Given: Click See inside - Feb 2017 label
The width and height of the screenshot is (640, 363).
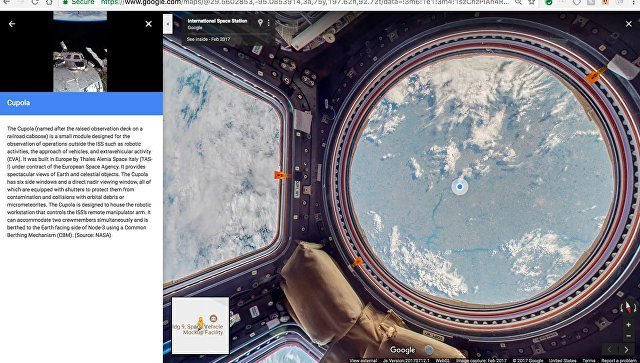Looking at the screenshot, I should [209, 39].
